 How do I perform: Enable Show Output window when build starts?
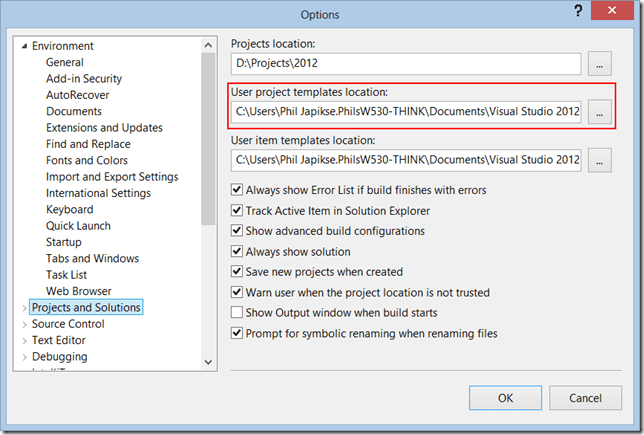pyautogui.click(x=237, y=313)
